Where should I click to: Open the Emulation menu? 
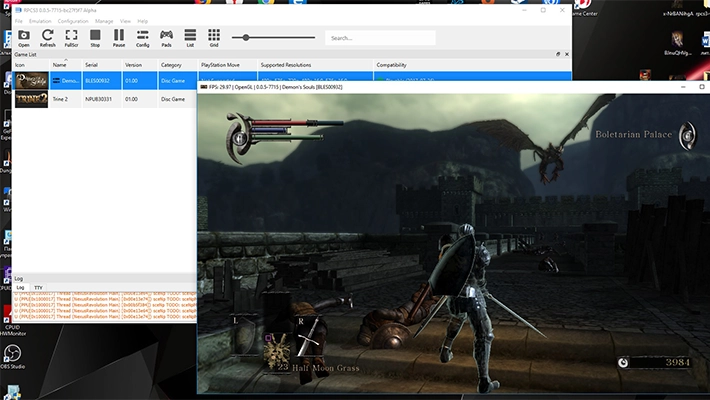tap(40, 21)
